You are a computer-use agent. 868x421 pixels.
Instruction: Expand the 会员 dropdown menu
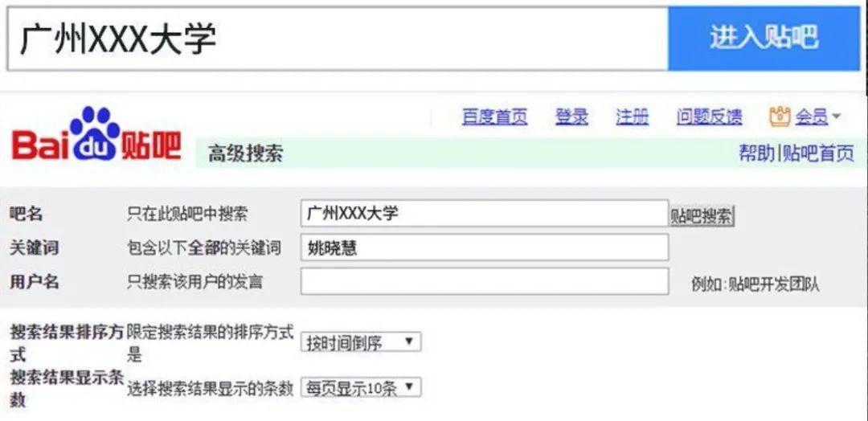click(818, 116)
